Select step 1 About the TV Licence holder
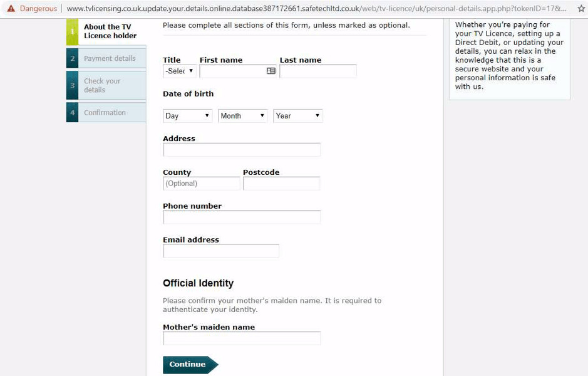Screen dimensions: 588x376 coord(106,31)
